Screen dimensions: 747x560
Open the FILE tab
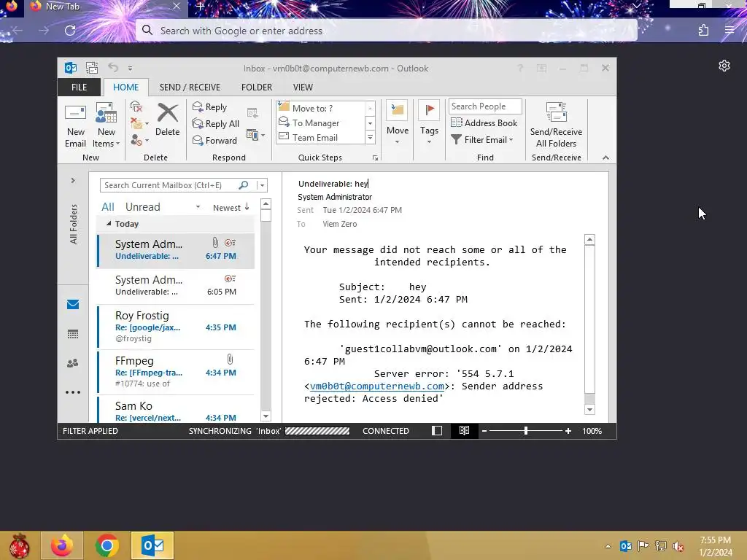coord(79,87)
